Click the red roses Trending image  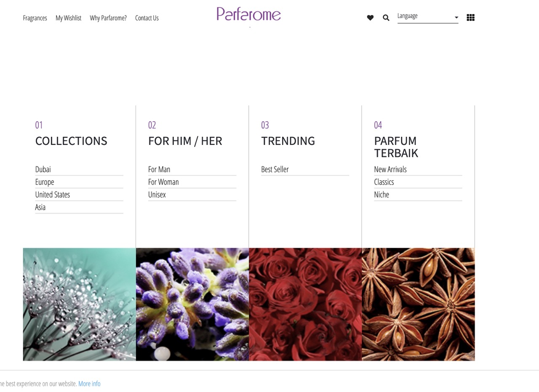(305, 304)
